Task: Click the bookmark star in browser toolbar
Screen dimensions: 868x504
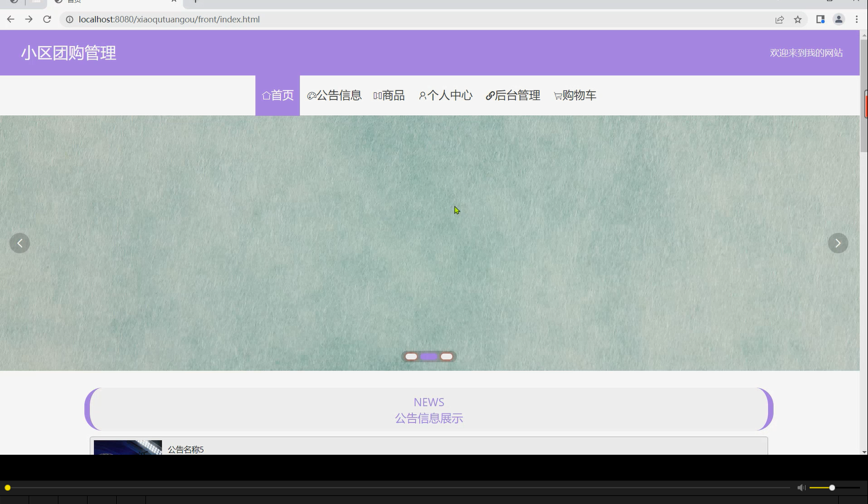Action: point(798,19)
